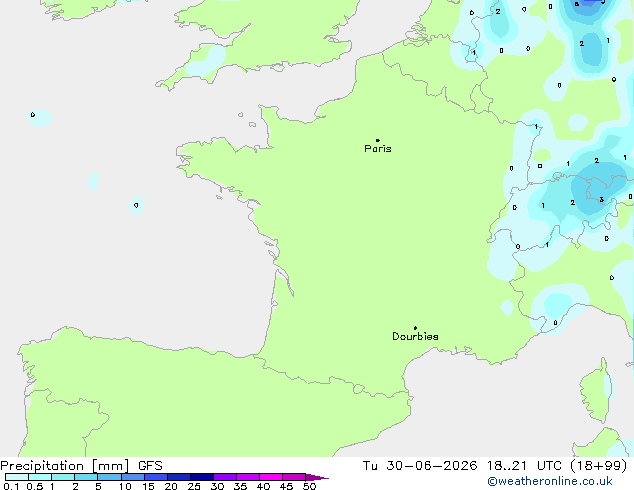The height and width of the screenshot is (490, 634).
Task: Pick the 25–30 mm dark navy swatch
Action: coord(202,477)
